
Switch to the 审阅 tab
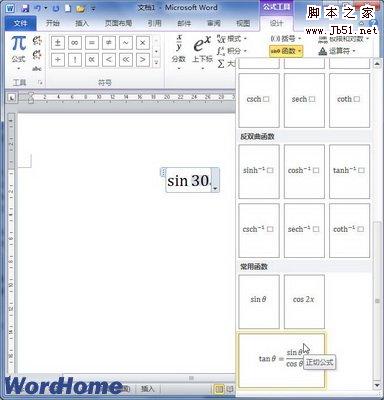(x=214, y=23)
